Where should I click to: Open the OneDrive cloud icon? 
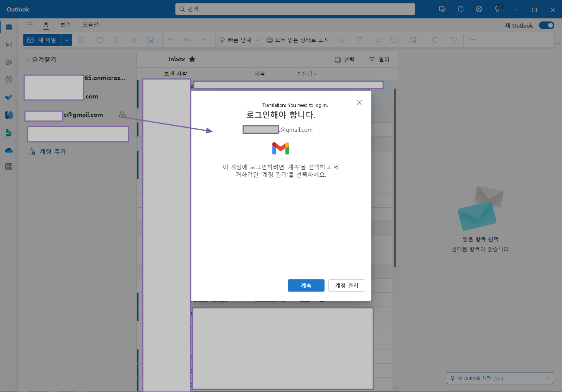(x=9, y=150)
